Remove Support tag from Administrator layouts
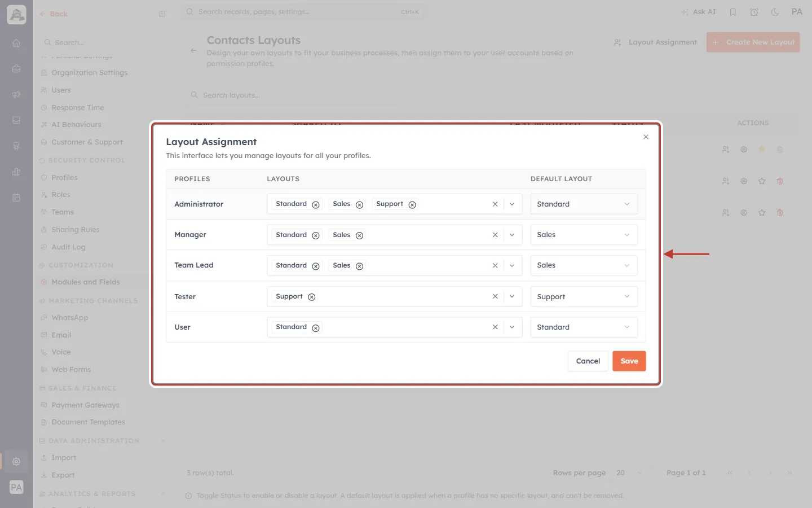This screenshot has width=812, height=508. pos(412,205)
